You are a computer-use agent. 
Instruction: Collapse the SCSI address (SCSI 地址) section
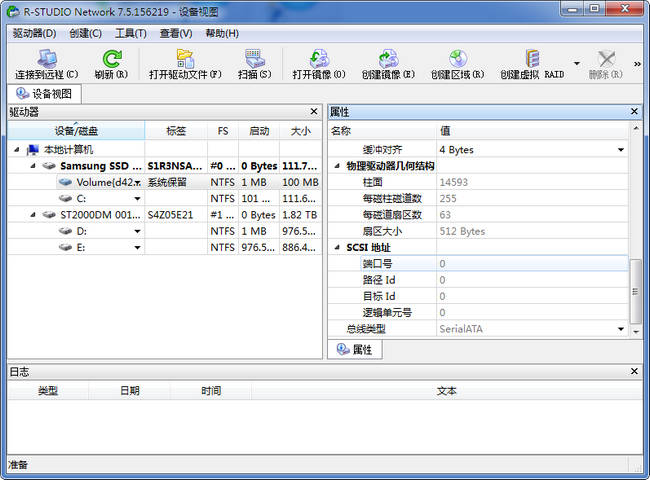(337, 247)
